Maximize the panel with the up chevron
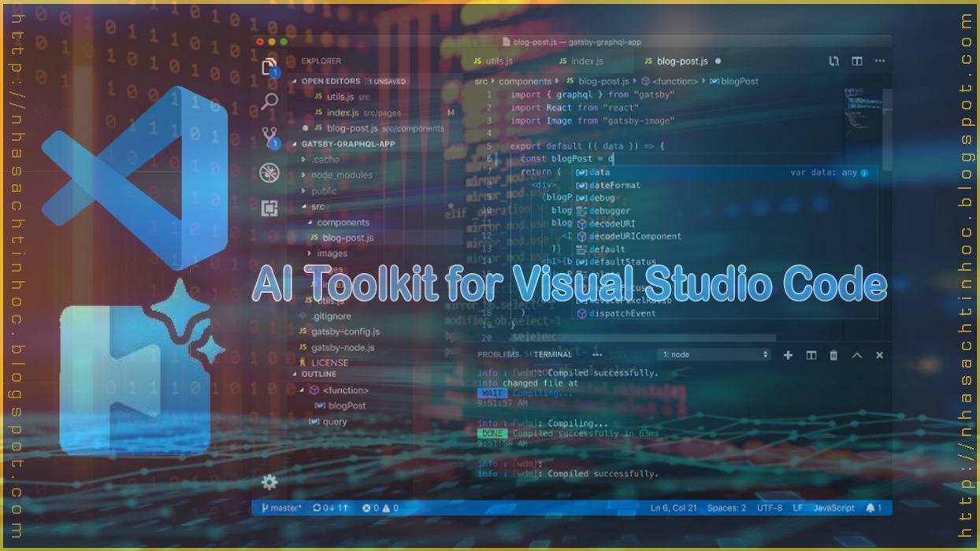 (857, 355)
